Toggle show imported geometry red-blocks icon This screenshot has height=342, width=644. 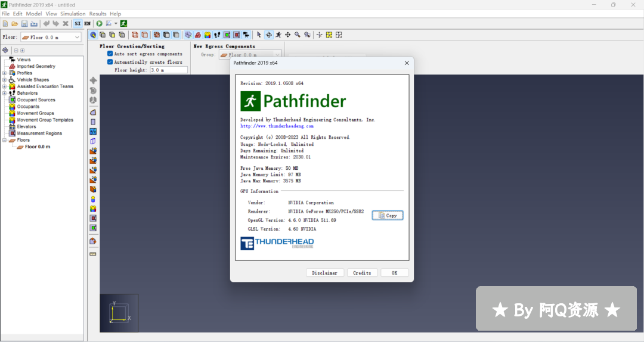click(x=197, y=35)
